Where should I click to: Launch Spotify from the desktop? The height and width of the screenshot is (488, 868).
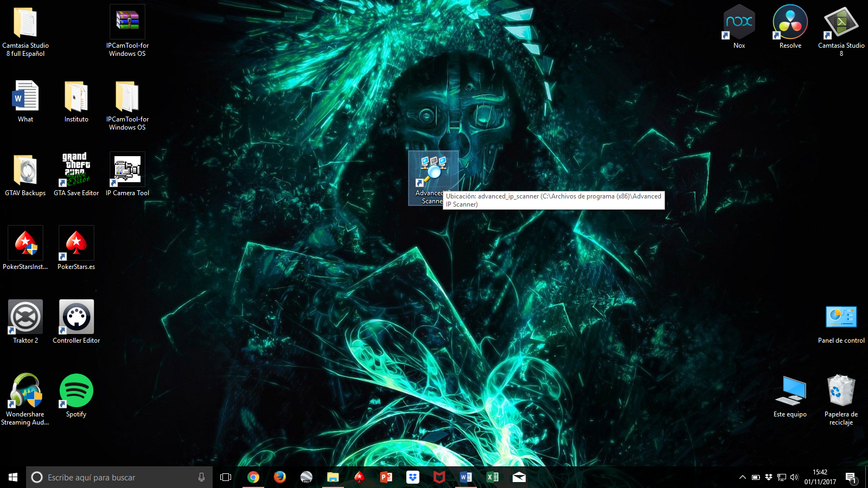[x=76, y=396]
